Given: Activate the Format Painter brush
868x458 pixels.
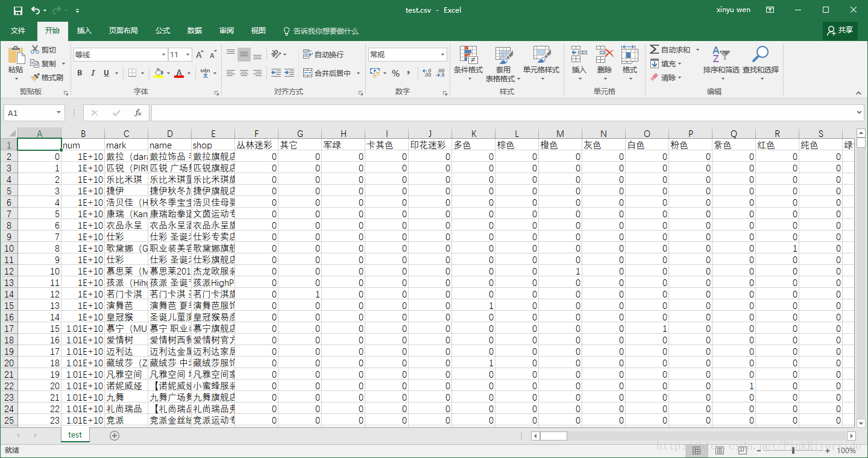Looking at the screenshot, I should pyautogui.click(x=47, y=77).
